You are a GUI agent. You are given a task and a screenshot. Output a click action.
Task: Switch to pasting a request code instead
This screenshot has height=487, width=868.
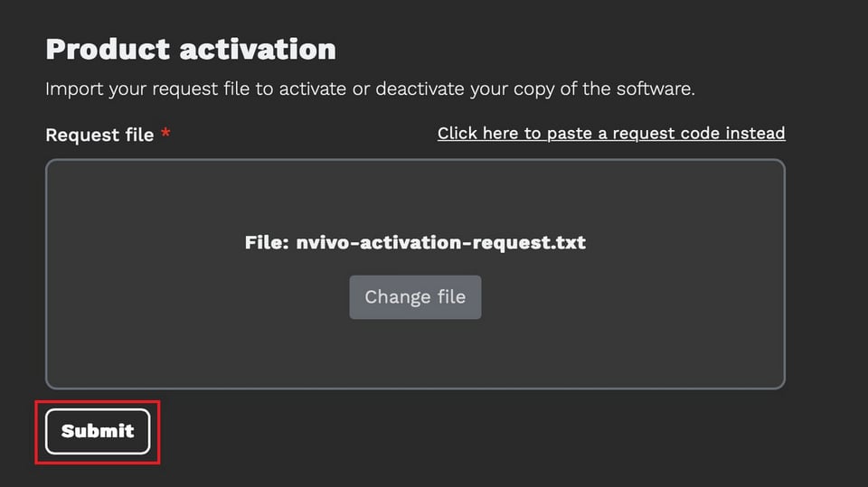[611, 134]
